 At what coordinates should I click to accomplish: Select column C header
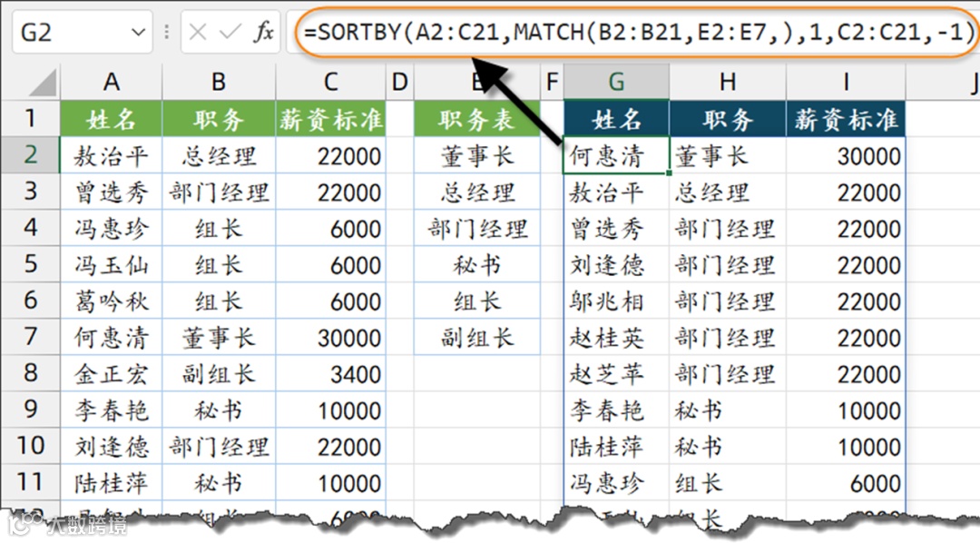point(330,82)
